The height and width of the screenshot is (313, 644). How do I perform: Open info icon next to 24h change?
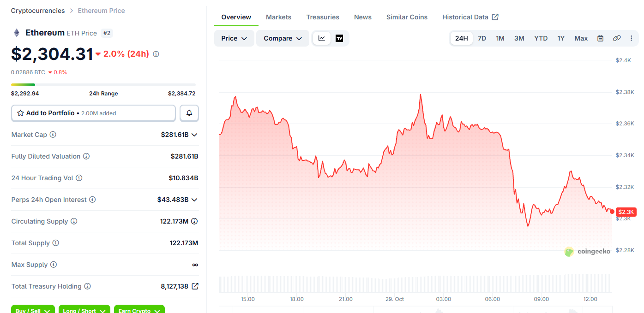tap(156, 54)
